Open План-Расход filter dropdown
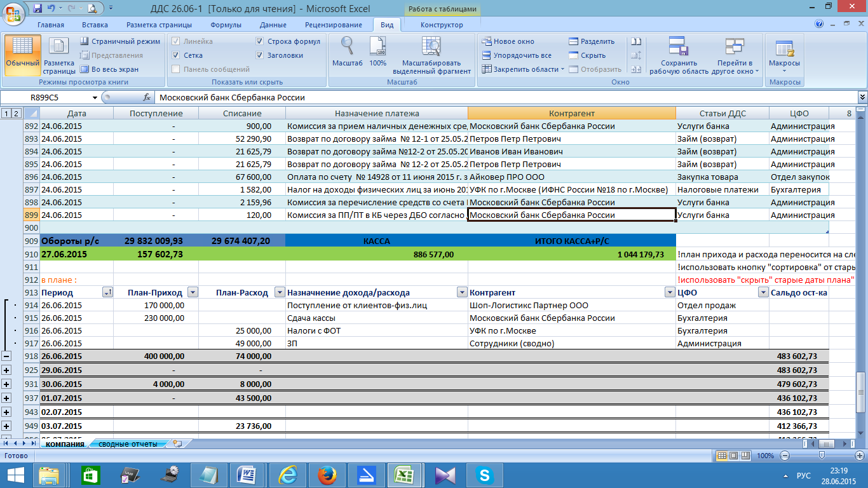 279,292
